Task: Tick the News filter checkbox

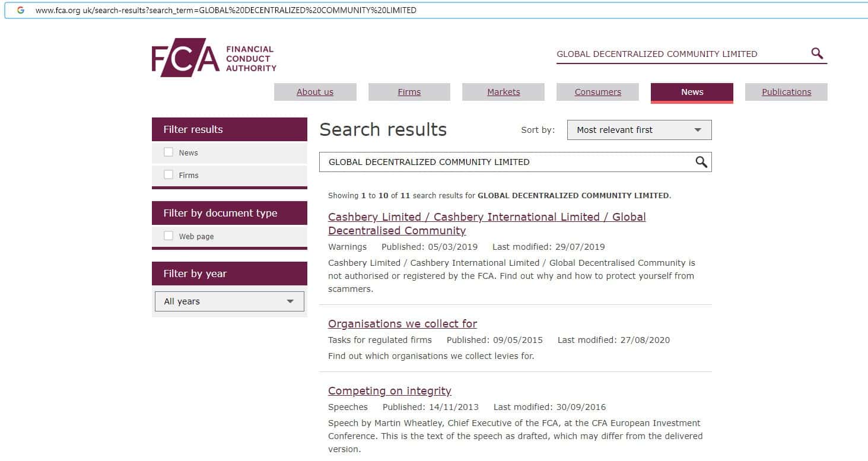Action: (168, 152)
